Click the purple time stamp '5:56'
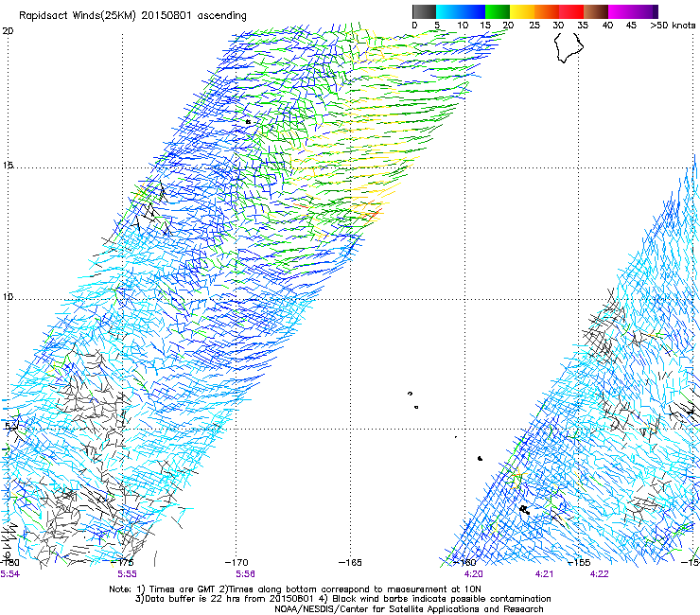This screenshot has width=700, height=615. tap(246, 574)
